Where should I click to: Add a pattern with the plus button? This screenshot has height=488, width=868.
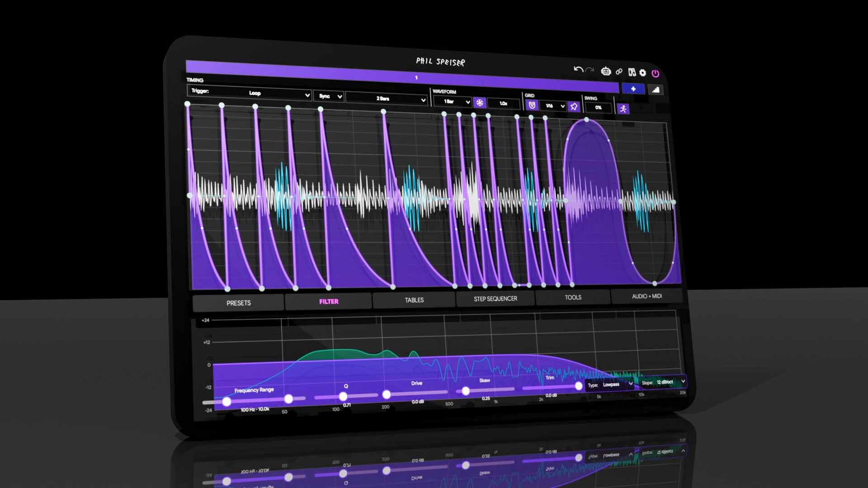(x=633, y=89)
